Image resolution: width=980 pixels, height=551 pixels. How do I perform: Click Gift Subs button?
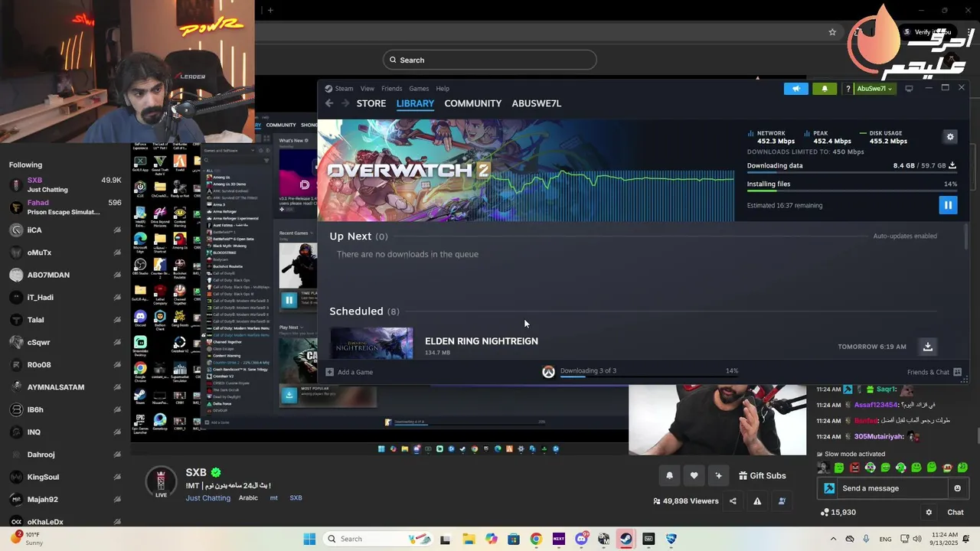click(762, 475)
